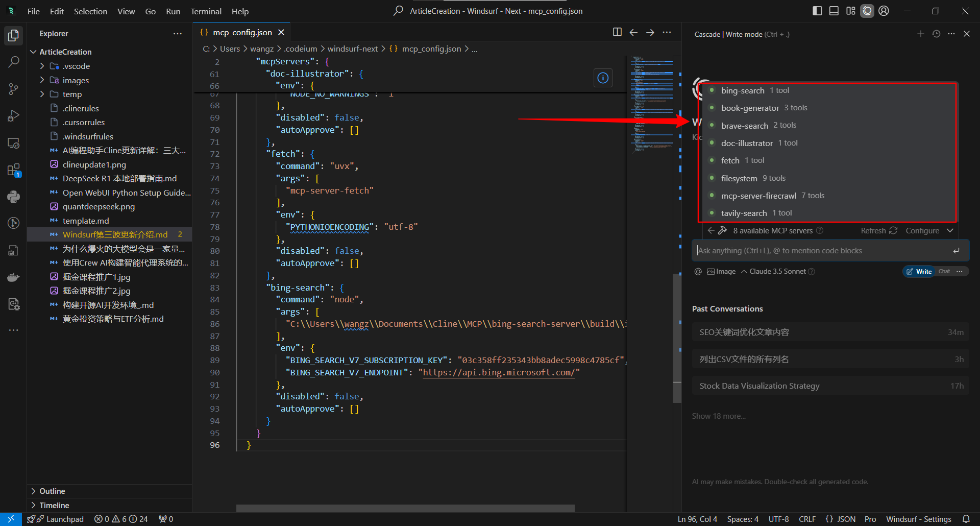980x526 pixels.
Task: Open the Explorer view in activity bar
Action: click(13, 35)
